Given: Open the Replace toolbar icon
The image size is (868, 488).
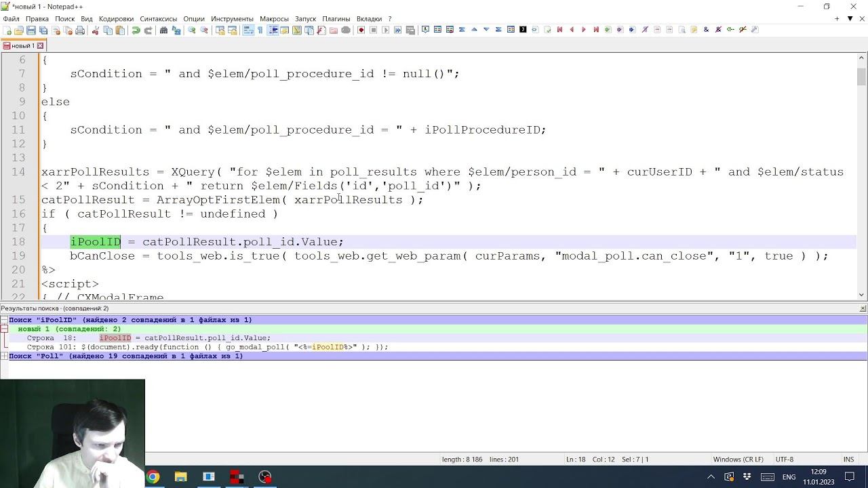Looking at the screenshot, I should (176, 30).
